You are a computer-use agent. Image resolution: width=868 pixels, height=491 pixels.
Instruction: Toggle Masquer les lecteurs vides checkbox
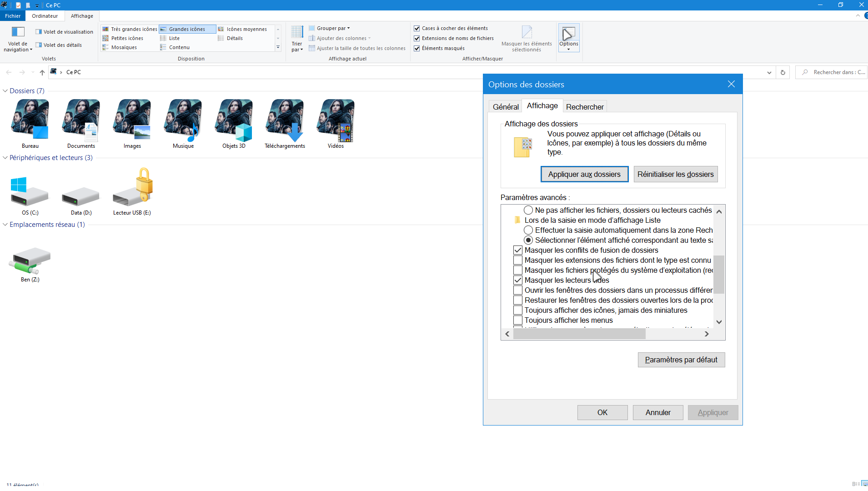click(518, 280)
